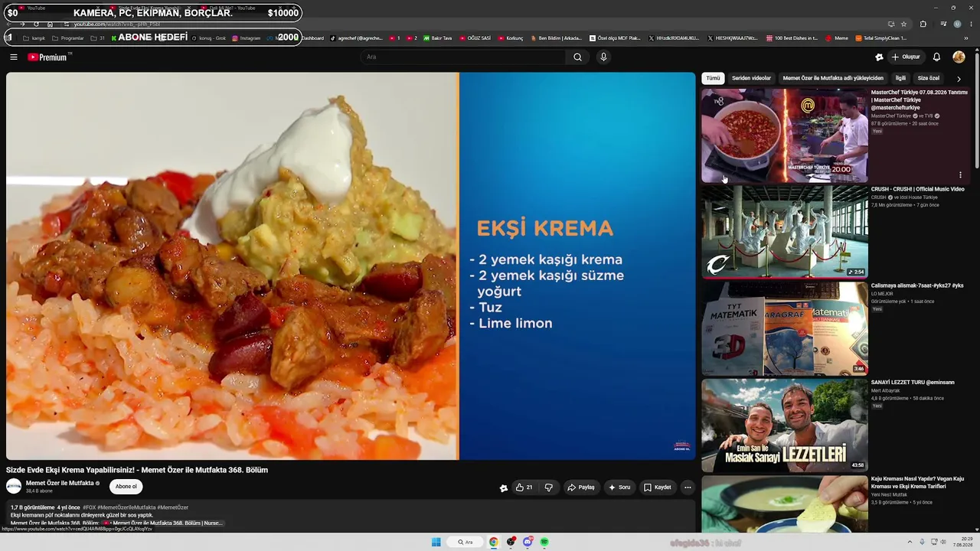The width and height of the screenshot is (980, 551).
Task: Open more actions three-dot menu under video
Action: tap(688, 487)
